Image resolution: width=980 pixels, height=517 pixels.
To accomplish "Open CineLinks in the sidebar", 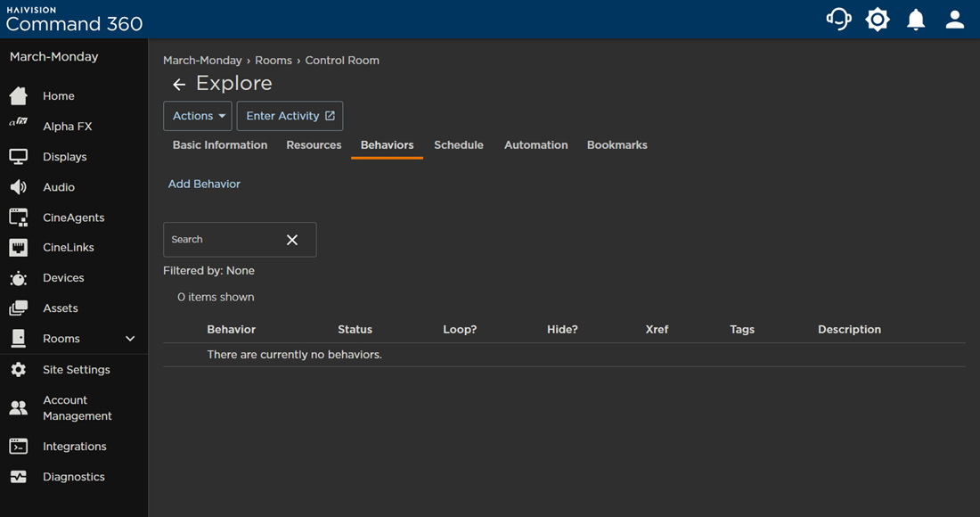I will (x=69, y=248).
